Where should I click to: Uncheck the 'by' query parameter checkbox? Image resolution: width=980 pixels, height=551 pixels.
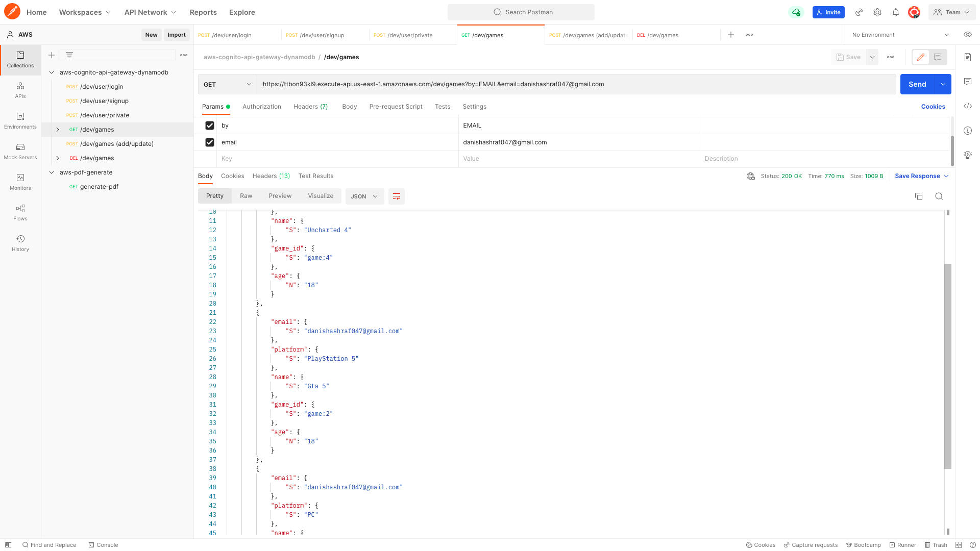point(210,126)
